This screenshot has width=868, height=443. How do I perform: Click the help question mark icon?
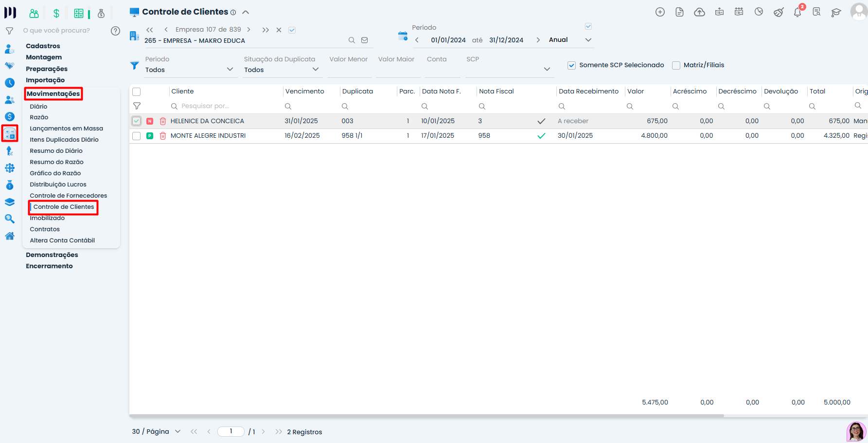coord(115,31)
